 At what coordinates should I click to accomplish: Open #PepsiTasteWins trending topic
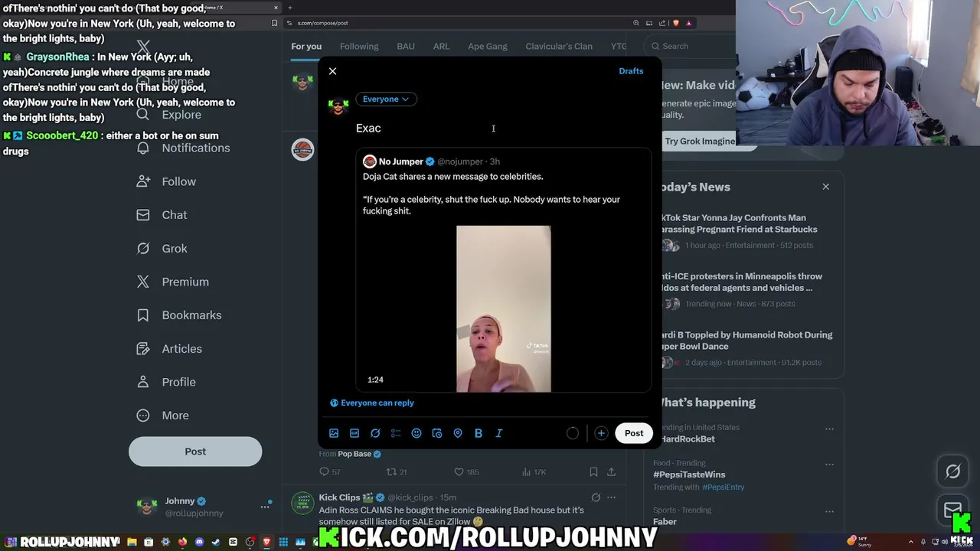tap(689, 474)
